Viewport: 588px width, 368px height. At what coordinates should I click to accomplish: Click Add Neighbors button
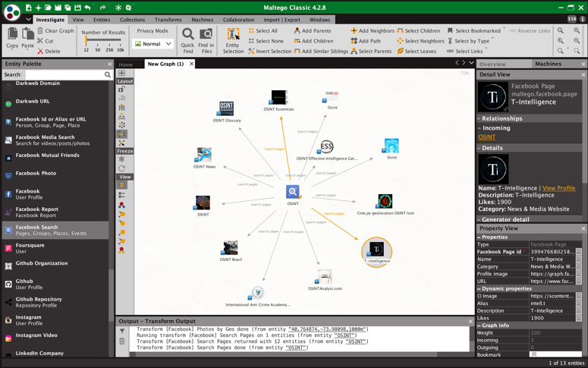point(373,31)
